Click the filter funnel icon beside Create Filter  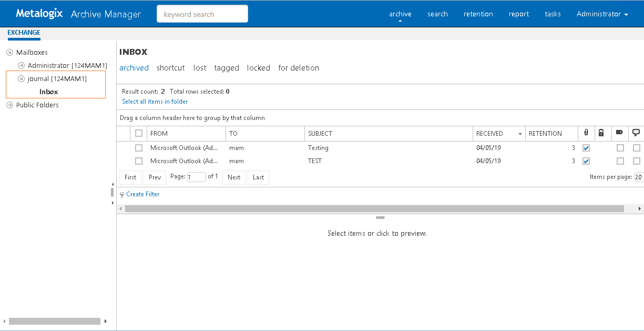[121, 194]
